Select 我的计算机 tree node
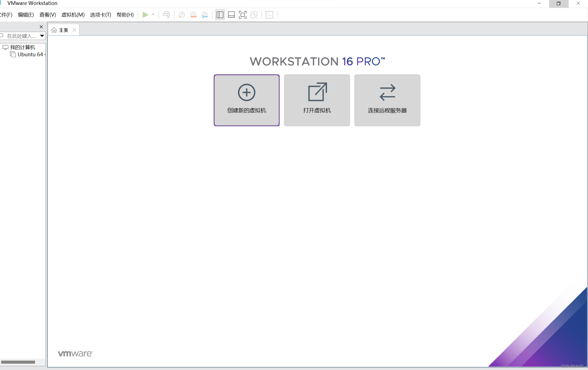The width and height of the screenshot is (588, 370). [x=22, y=47]
